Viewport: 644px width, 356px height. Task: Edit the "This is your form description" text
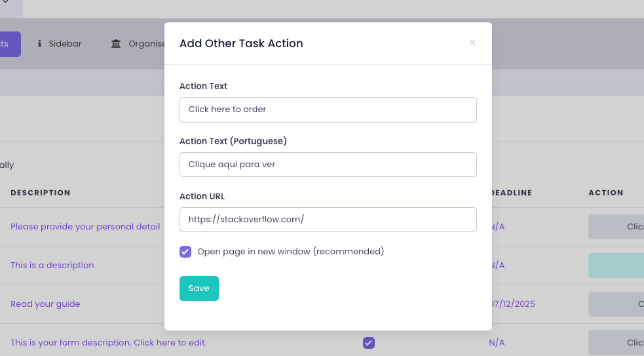[x=109, y=343]
